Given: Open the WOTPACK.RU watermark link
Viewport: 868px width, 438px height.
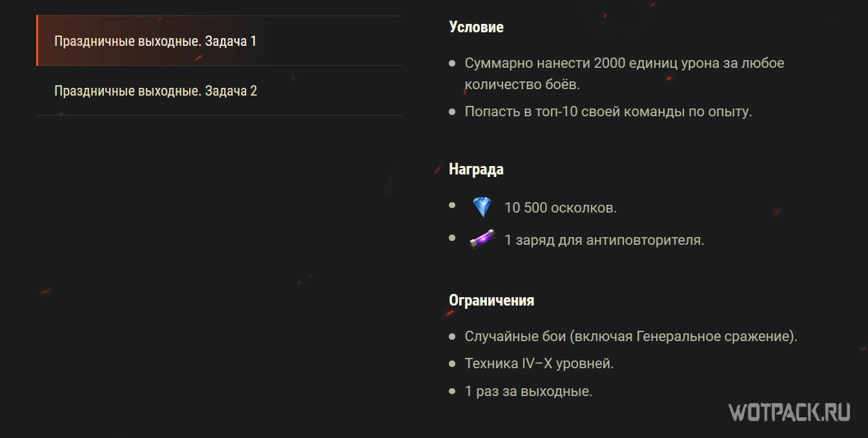Looking at the screenshot, I should pos(789,412).
